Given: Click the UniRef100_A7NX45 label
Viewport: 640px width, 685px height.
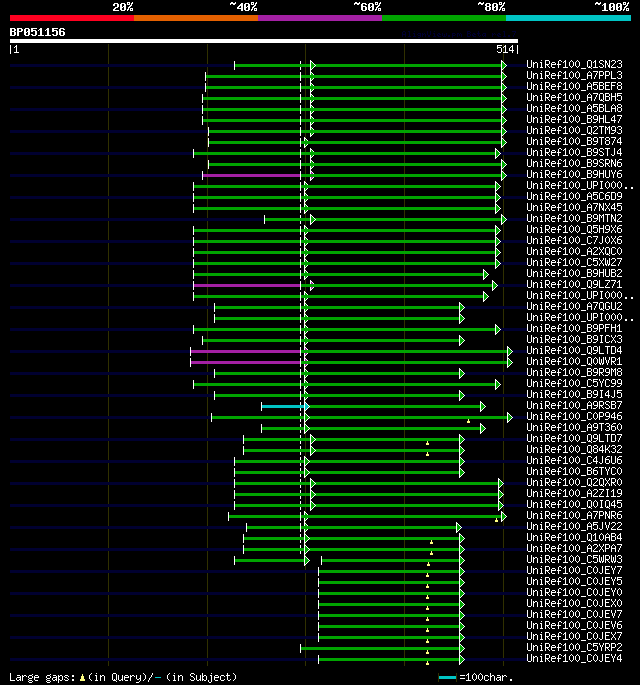Looking at the screenshot, I should [574, 207].
